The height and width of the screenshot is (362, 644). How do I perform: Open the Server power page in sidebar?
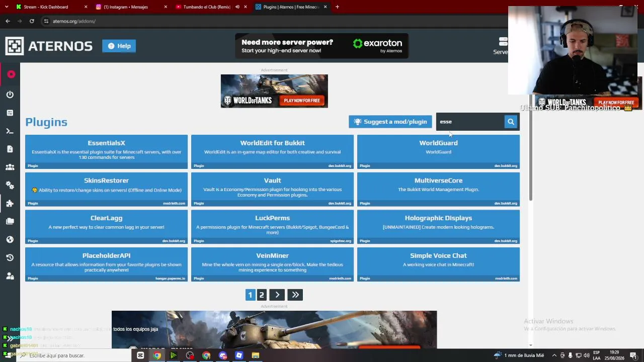click(x=10, y=95)
